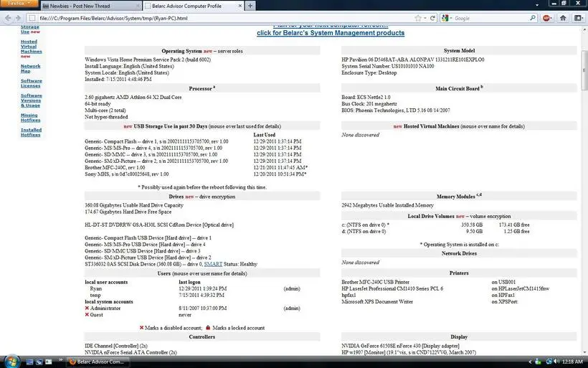Click the temp local user account name
The height and width of the screenshot is (368, 588).
(x=95, y=296)
